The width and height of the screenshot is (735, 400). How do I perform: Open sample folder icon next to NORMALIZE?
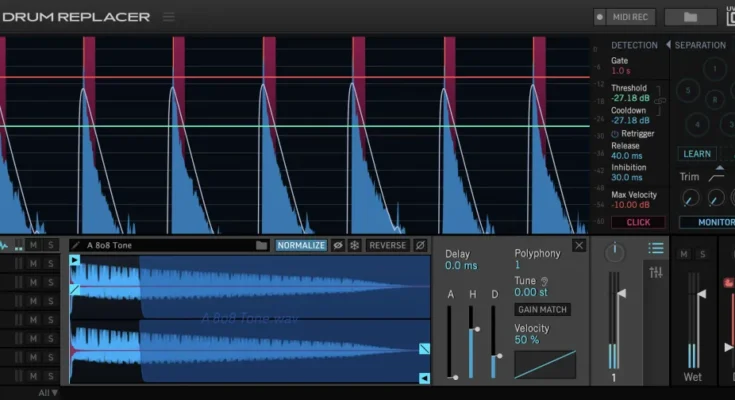[261, 245]
